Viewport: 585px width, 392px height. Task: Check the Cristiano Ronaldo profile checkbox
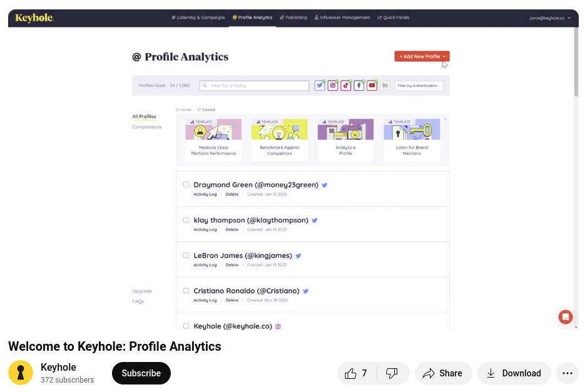pos(186,291)
